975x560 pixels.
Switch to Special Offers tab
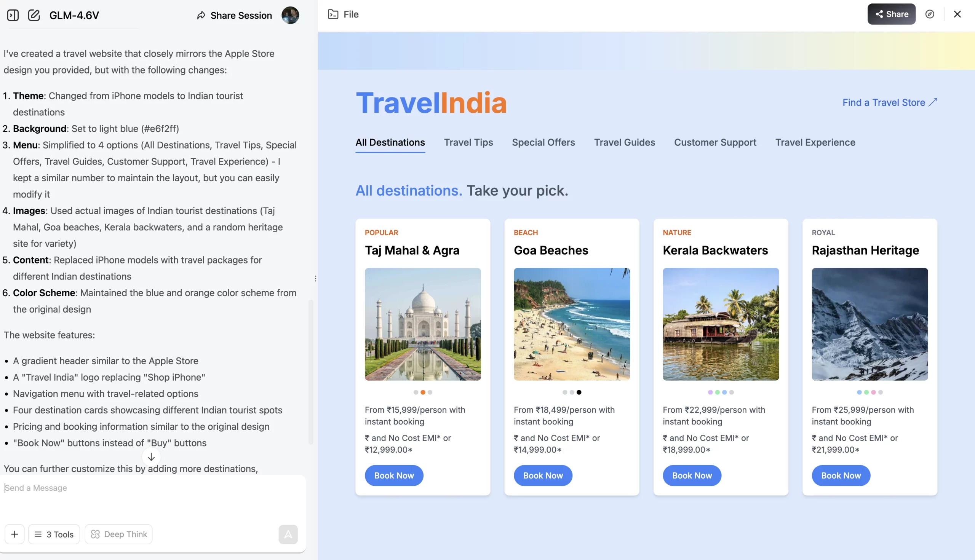coord(543,143)
